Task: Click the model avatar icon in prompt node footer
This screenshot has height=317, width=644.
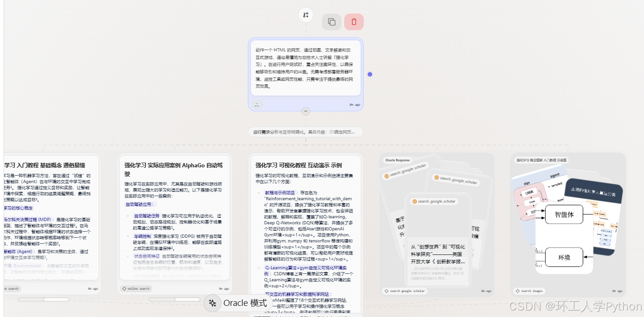Action: click(x=257, y=105)
